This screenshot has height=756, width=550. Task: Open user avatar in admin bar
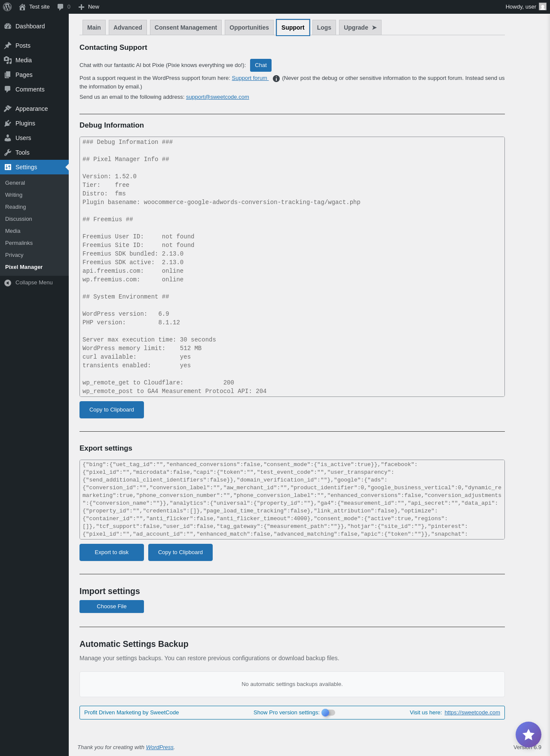pos(543,7)
